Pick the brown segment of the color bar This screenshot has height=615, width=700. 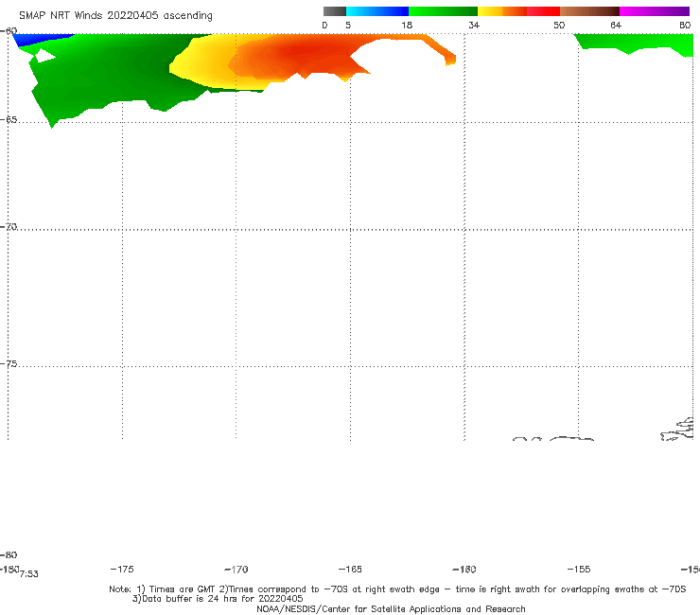589,11
